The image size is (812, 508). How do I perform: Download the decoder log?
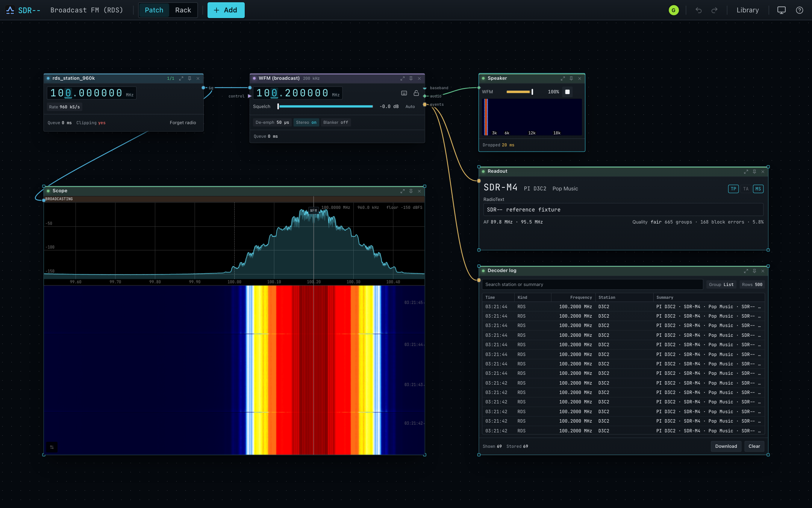tap(726, 446)
